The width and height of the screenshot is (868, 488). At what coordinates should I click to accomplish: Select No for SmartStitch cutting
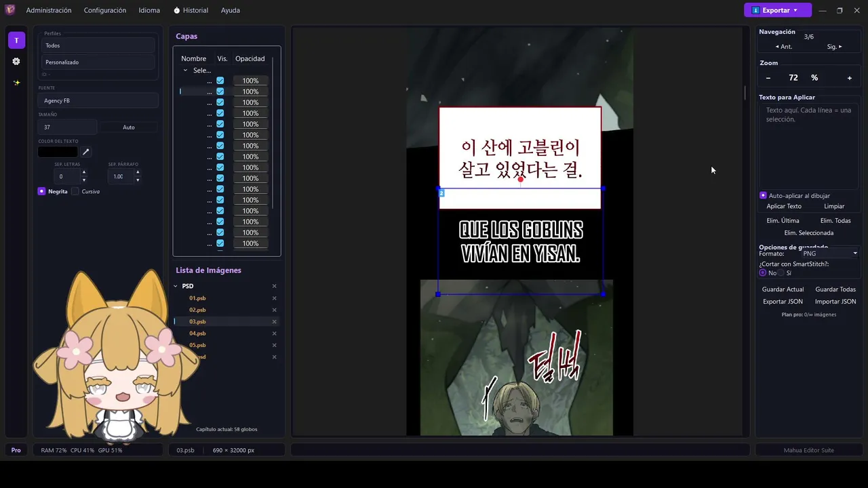tap(763, 272)
